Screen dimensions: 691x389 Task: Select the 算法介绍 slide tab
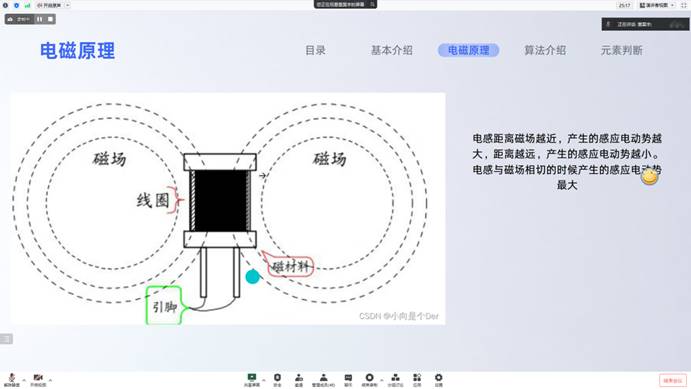[x=545, y=50]
